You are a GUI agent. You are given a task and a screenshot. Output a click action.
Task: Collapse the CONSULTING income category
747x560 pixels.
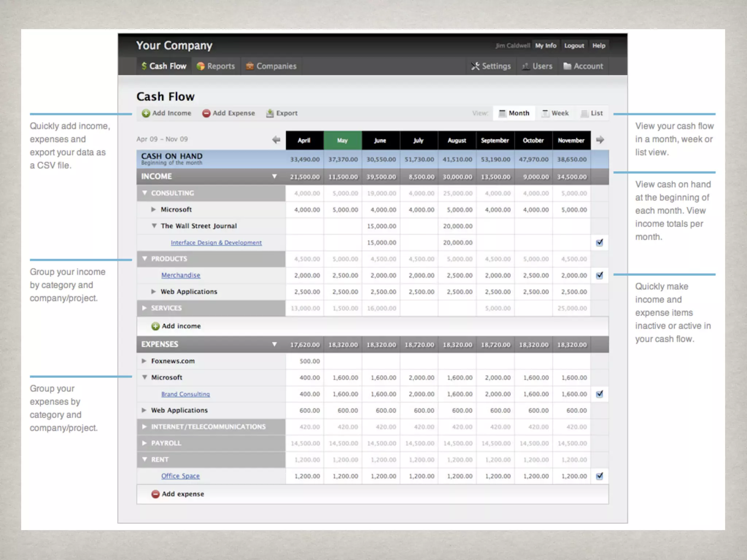tap(145, 193)
